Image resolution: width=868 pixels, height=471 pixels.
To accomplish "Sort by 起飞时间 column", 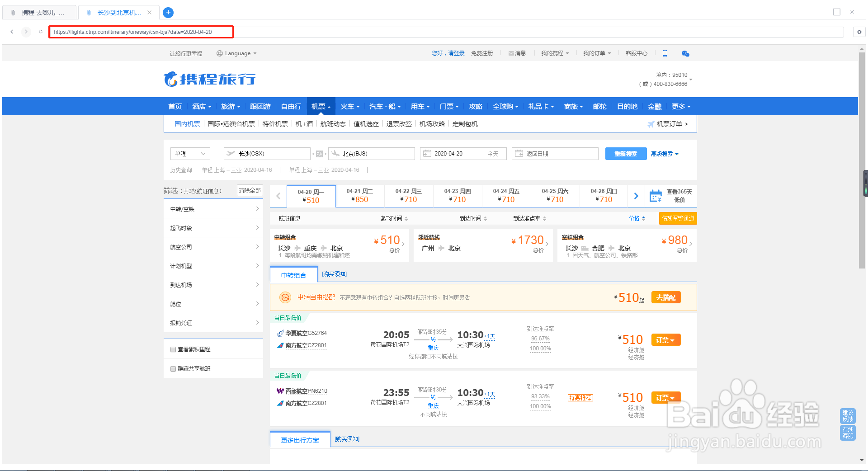I will [394, 218].
